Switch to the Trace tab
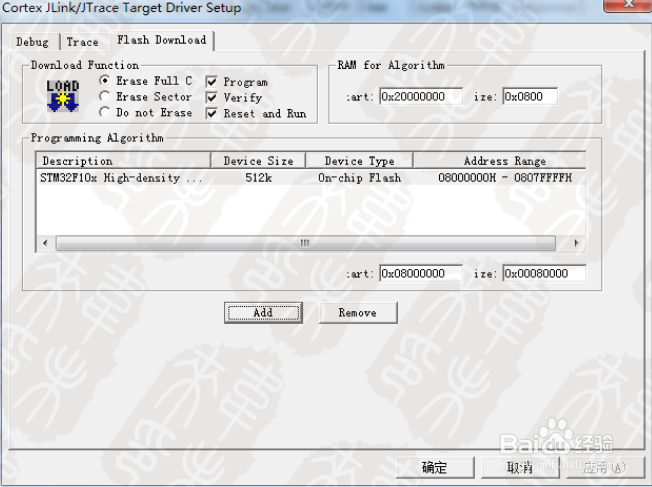The width and height of the screenshot is (652, 487). point(83,42)
